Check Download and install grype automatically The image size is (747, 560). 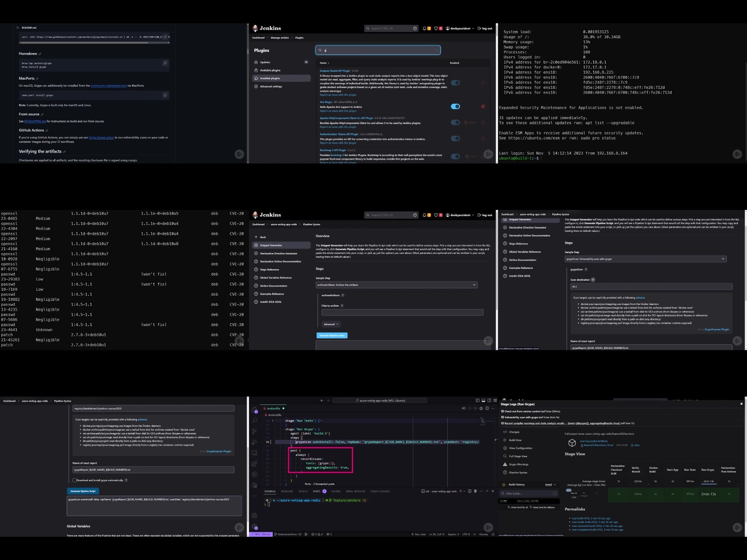74,480
